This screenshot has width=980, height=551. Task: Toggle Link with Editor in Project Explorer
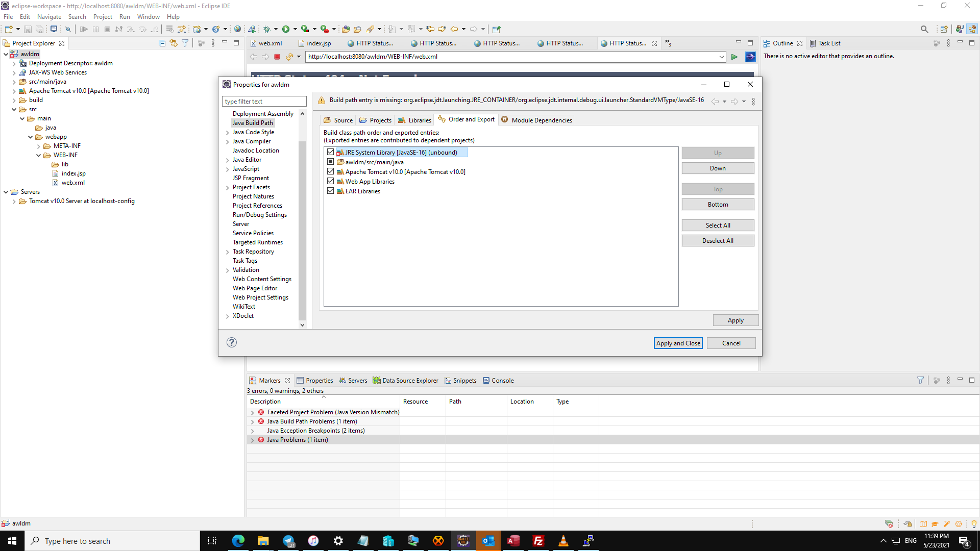pyautogui.click(x=174, y=43)
